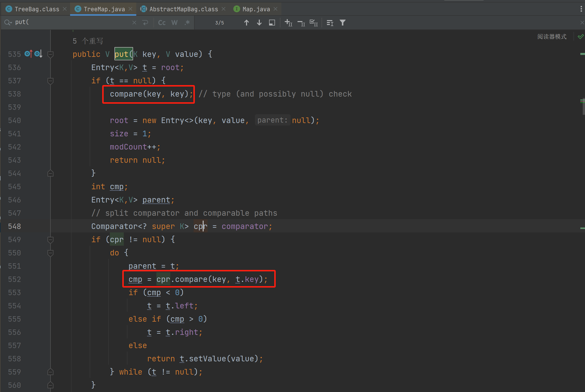Toggle Match Case (Cc) option
This screenshot has width=585, height=392.
coord(162,23)
